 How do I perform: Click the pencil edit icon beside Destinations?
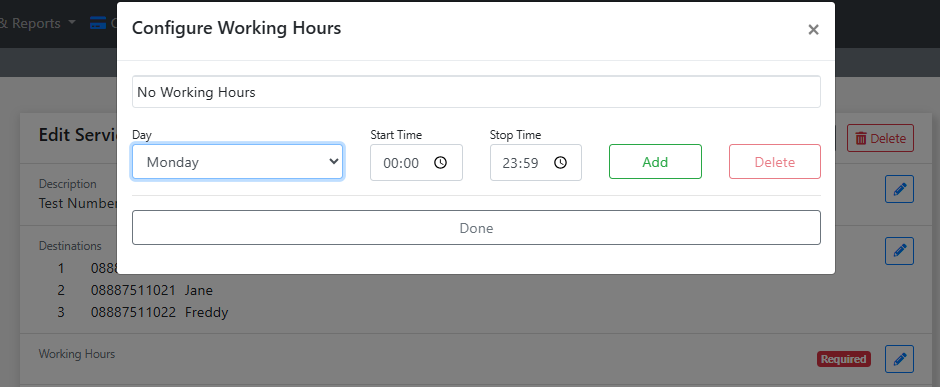coord(899,250)
